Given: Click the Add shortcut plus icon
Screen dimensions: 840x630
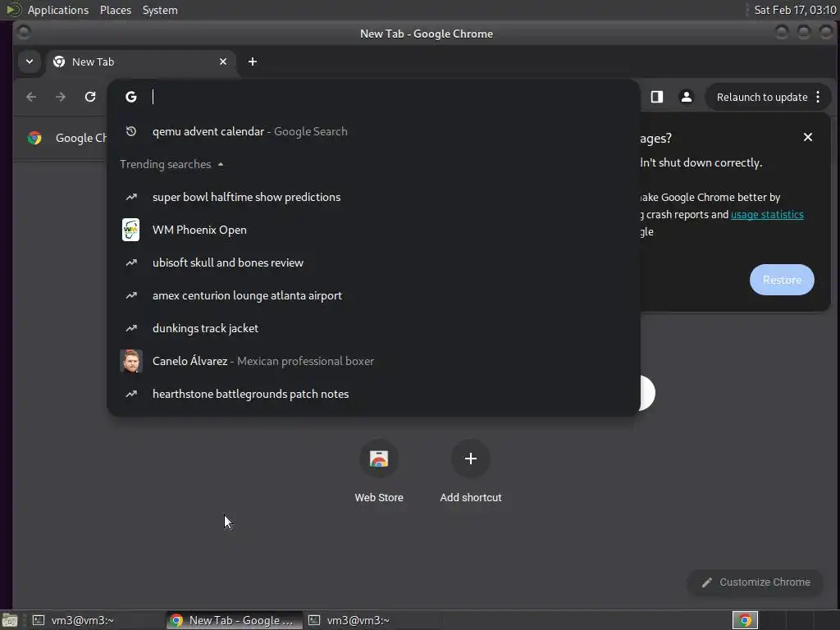Looking at the screenshot, I should click(x=470, y=459).
